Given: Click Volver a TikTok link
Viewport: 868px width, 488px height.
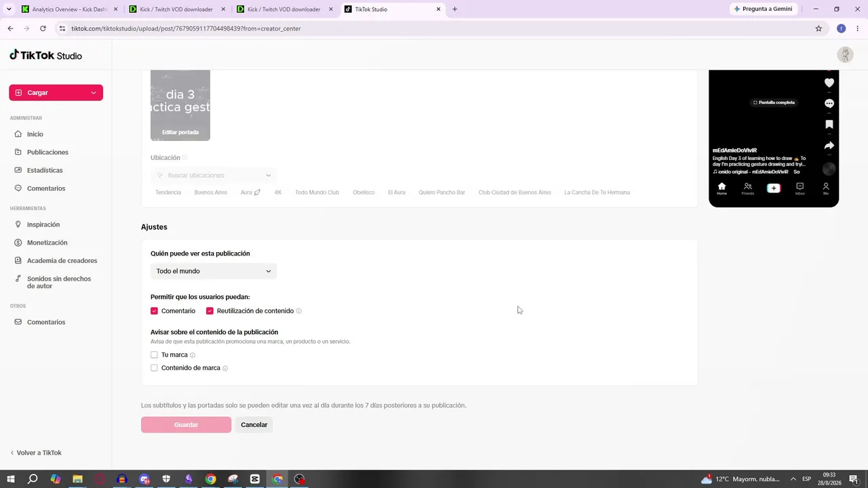Looking at the screenshot, I should [36, 453].
